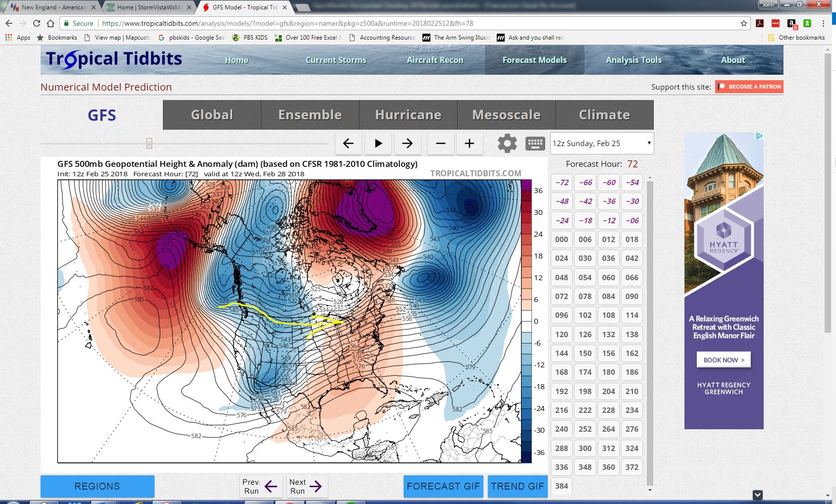Select forecast hour 096
The width and height of the screenshot is (836, 504).
(x=562, y=315)
